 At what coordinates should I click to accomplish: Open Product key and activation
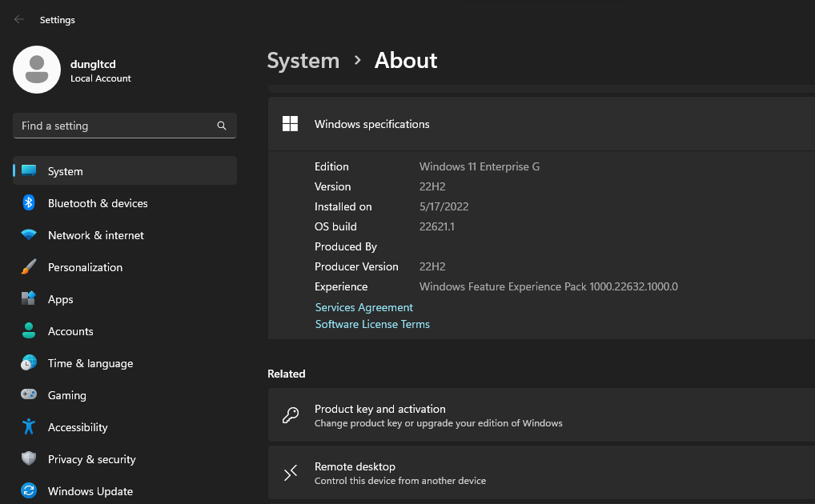pos(540,415)
